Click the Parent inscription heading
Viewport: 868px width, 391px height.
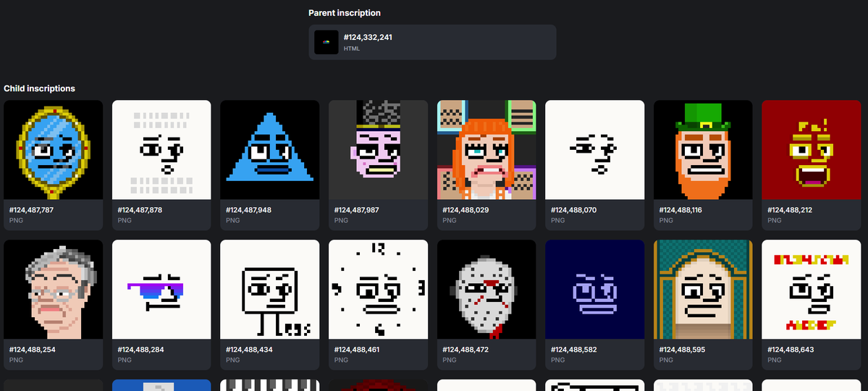(x=345, y=13)
